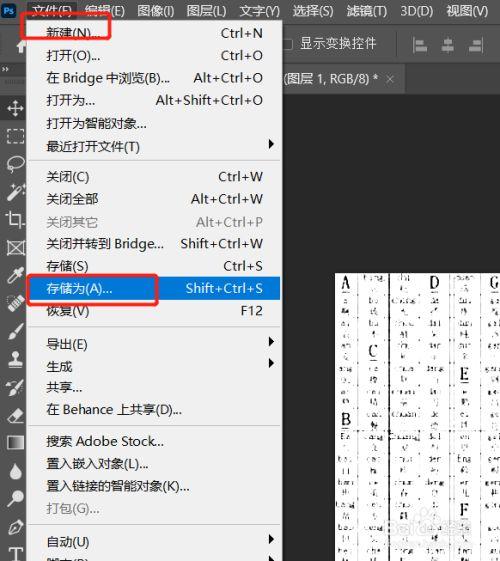500x561 pixels.
Task: Choose 关闭全部 menu item
Action: [x=153, y=199]
